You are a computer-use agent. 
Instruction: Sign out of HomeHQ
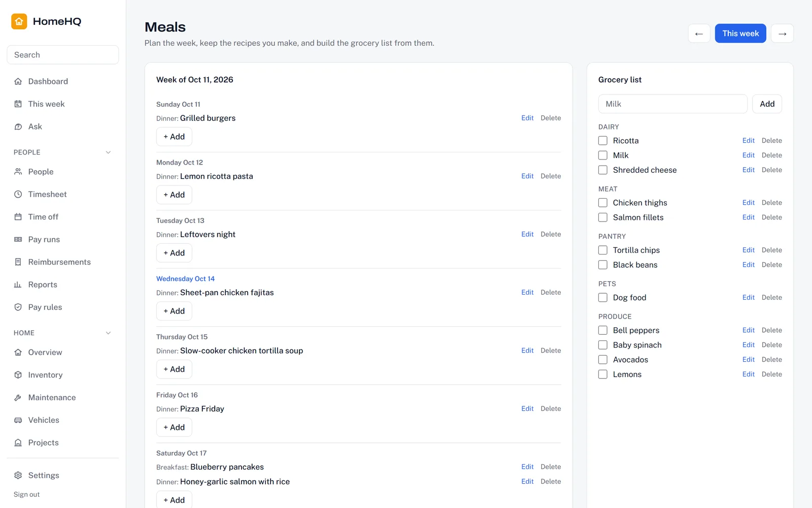click(x=26, y=495)
